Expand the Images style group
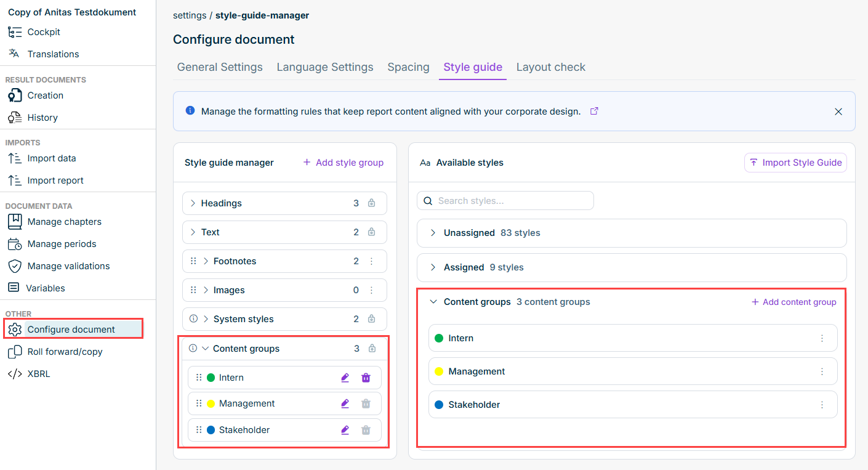The width and height of the screenshot is (868, 470). [206, 290]
